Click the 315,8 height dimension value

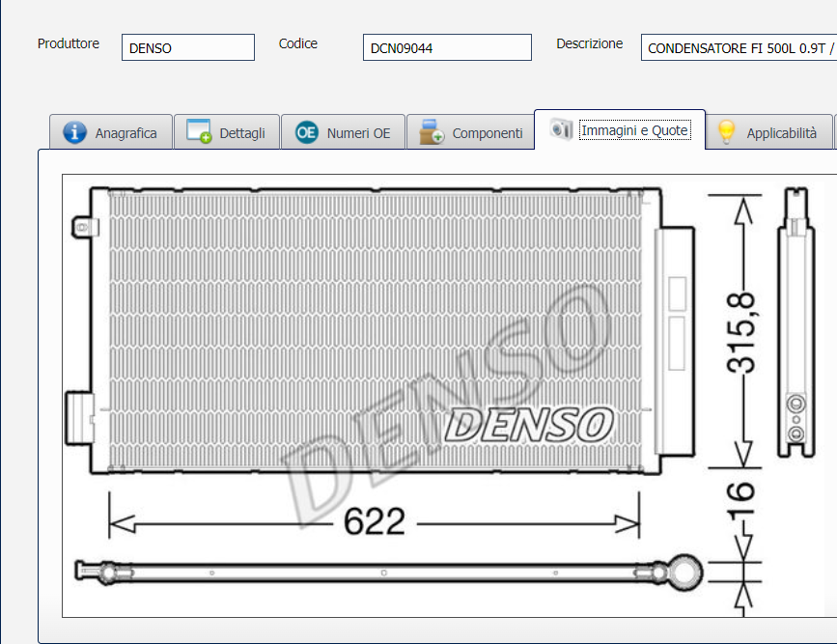[740, 332]
